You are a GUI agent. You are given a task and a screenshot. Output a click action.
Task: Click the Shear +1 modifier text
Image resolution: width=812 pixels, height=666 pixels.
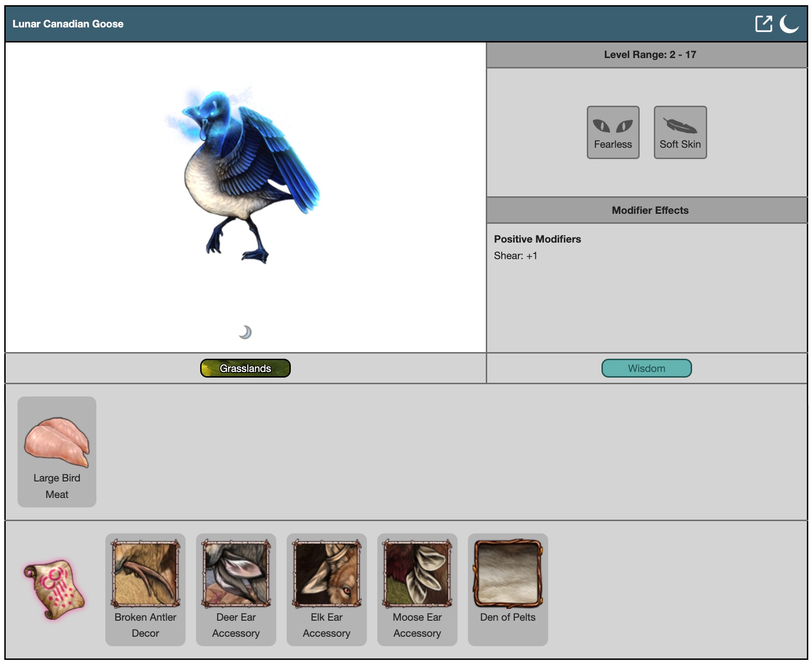[516, 256]
